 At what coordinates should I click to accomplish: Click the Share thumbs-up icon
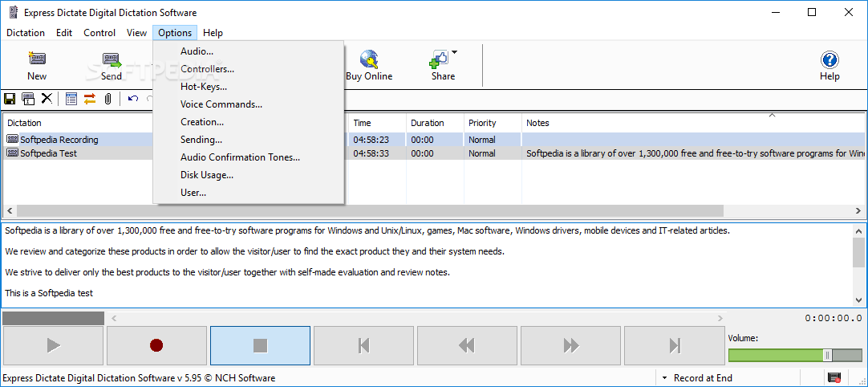click(x=439, y=59)
